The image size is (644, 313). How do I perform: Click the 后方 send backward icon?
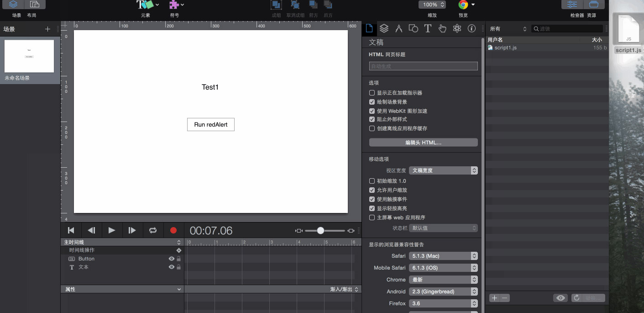(x=328, y=5)
